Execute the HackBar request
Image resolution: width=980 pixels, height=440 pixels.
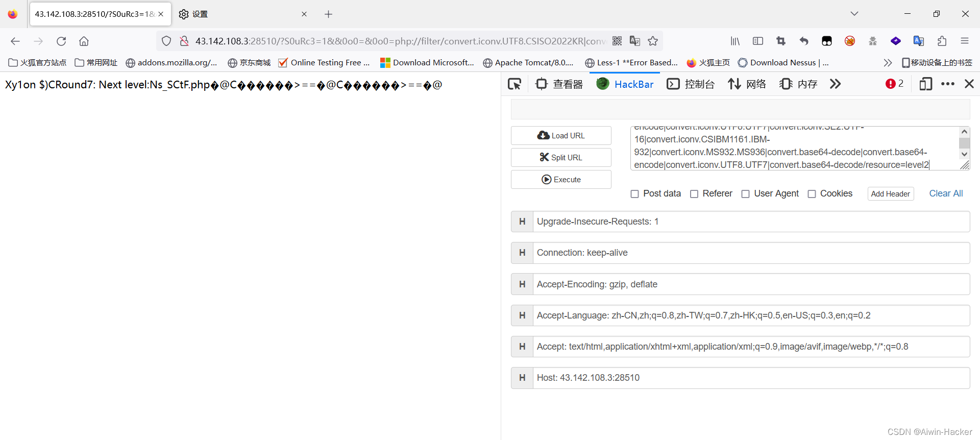pos(561,180)
